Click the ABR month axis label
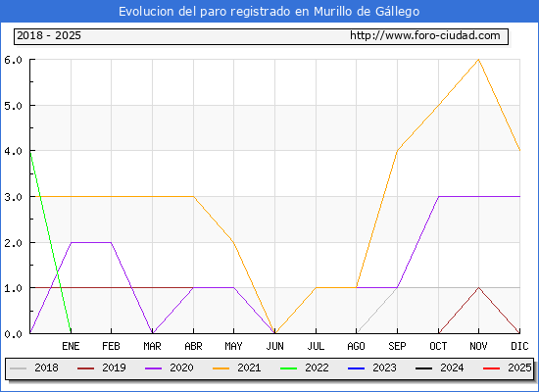539x392 pixels. click(193, 346)
